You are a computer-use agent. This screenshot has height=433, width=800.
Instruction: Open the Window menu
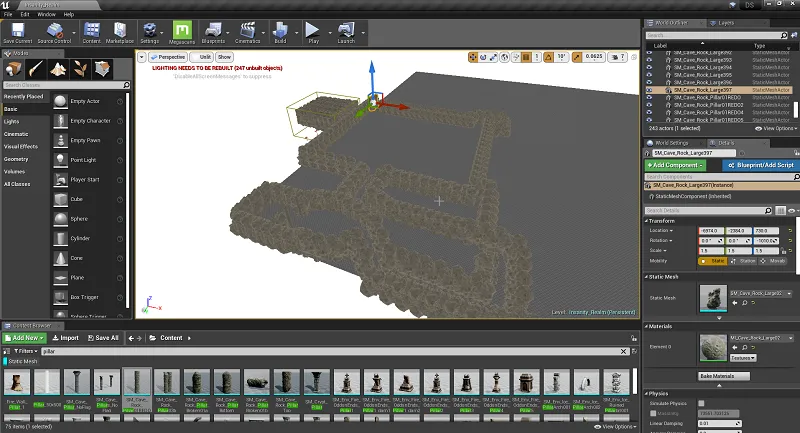46,14
